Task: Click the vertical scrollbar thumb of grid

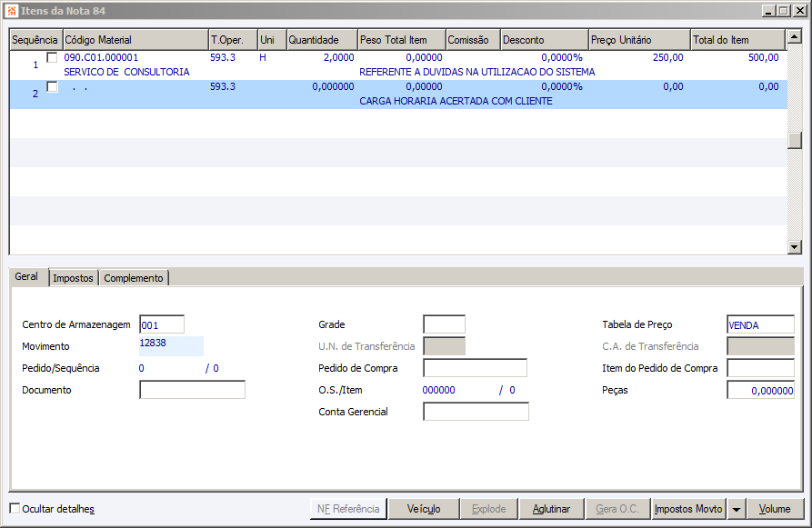Action: point(795,140)
